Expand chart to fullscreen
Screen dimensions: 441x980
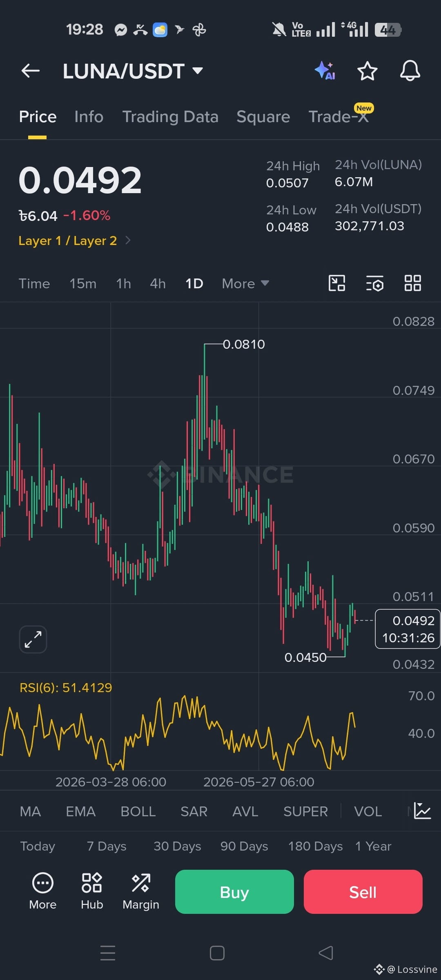[33, 639]
